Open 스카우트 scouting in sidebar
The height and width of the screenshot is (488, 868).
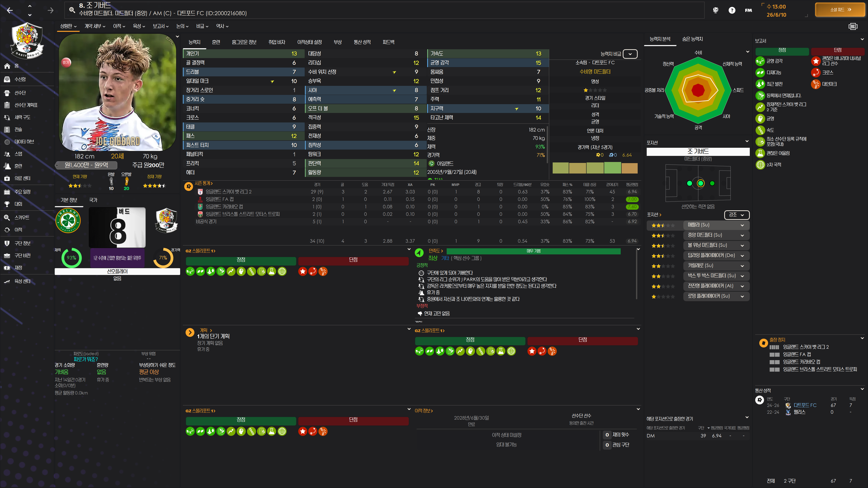[21, 218]
